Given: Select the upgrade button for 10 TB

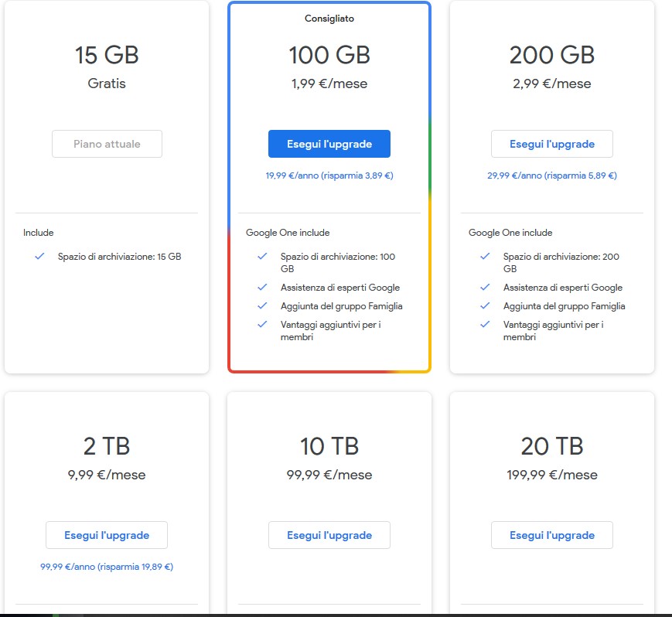Looking at the screenshot, I should (x=329, y=535).
